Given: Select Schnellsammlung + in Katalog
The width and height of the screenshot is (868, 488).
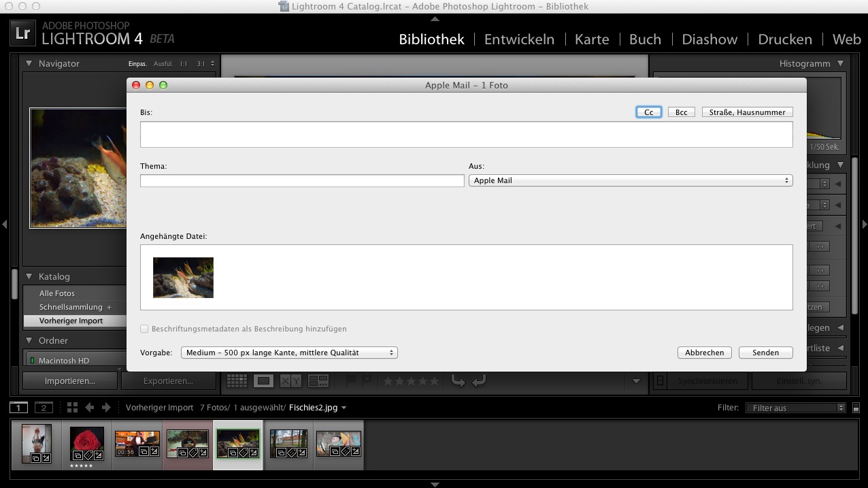Looking at the screenshot, I should coord(76,307).
